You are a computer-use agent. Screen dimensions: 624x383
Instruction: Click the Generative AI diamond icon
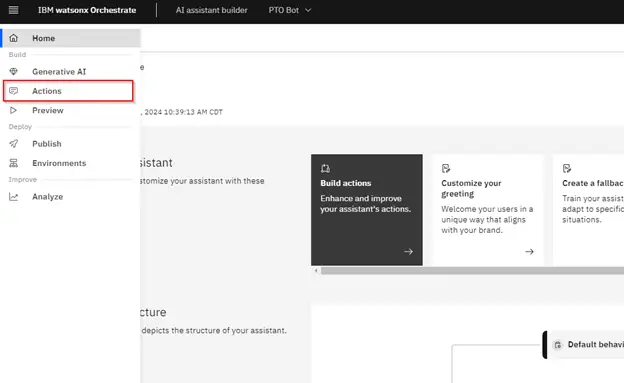[14, 72]
